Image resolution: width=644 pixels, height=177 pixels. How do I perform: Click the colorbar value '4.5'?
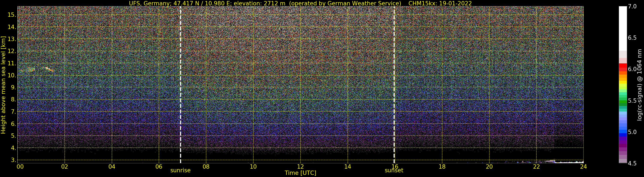pos(632,163)
